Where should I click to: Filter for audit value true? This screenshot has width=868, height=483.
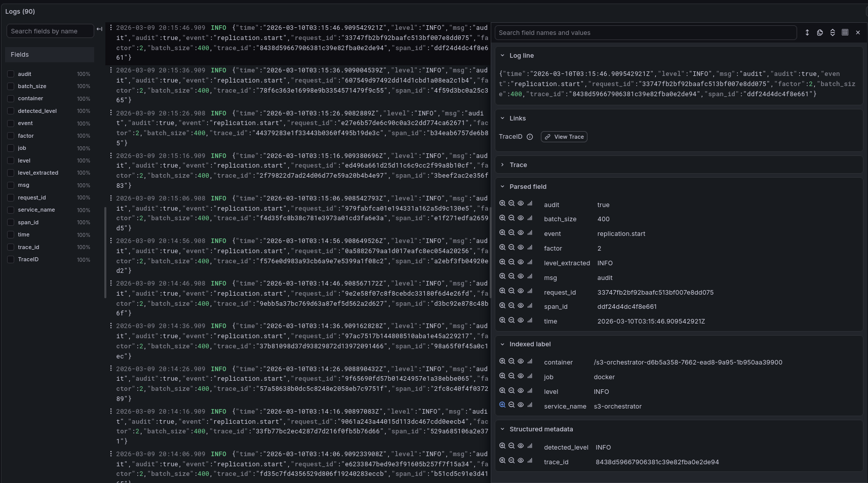[502, 203]
